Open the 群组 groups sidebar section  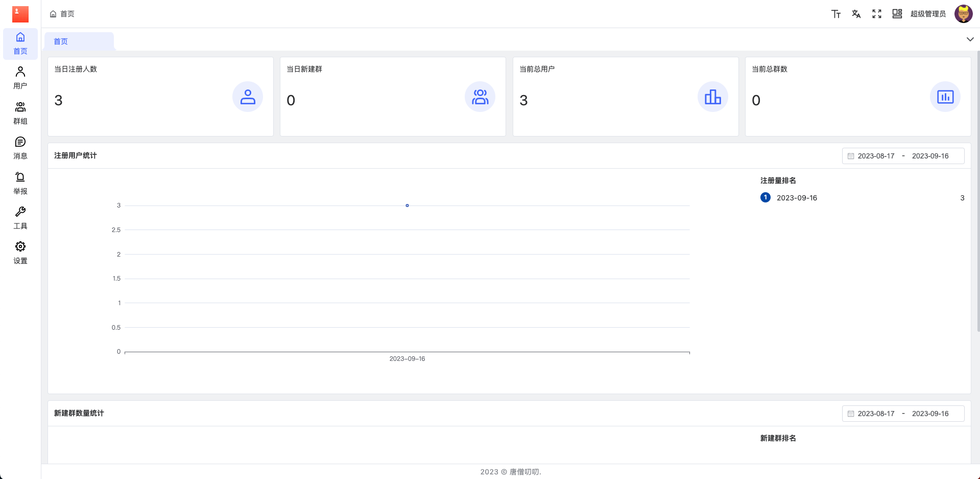20,113
